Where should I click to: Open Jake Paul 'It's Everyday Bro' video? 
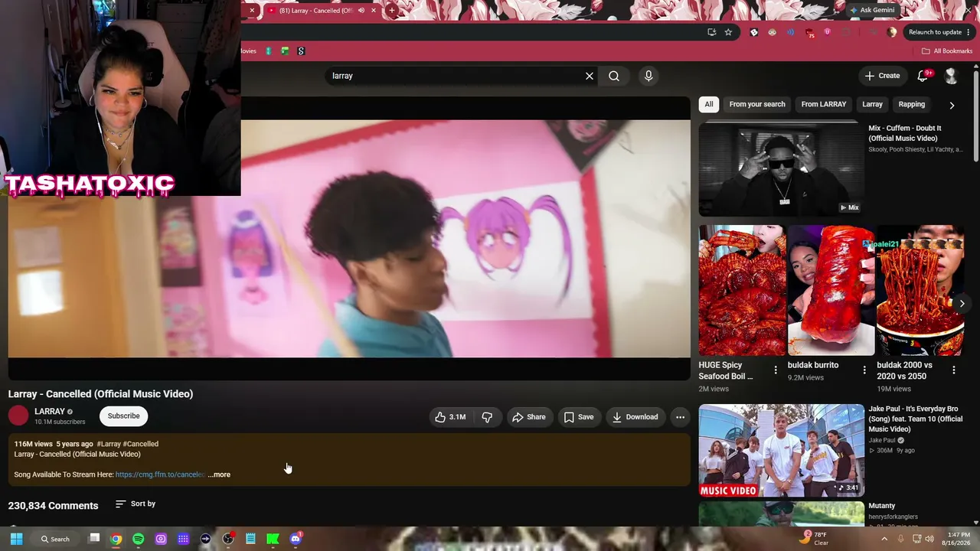(782, 451)
